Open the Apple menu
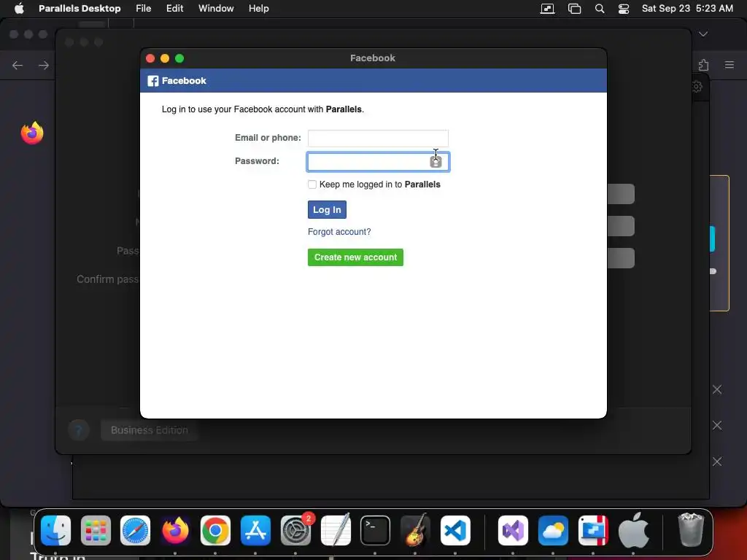Screen dimensions: 747x560 point(19,9)
